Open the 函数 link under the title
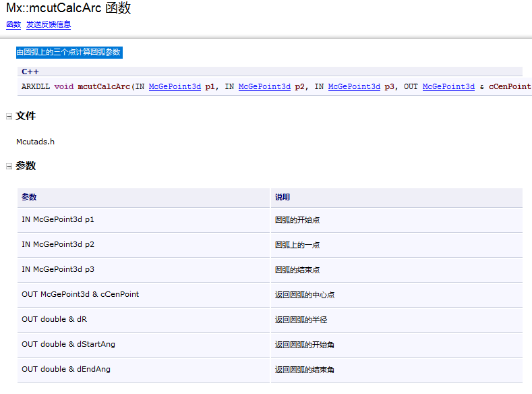The height and width of the screenshot is (394, 532). (13, 25)
